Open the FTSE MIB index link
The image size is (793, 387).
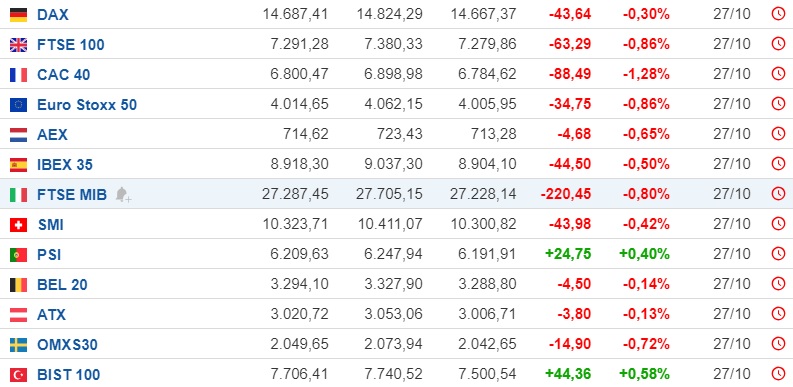(72, 195)
